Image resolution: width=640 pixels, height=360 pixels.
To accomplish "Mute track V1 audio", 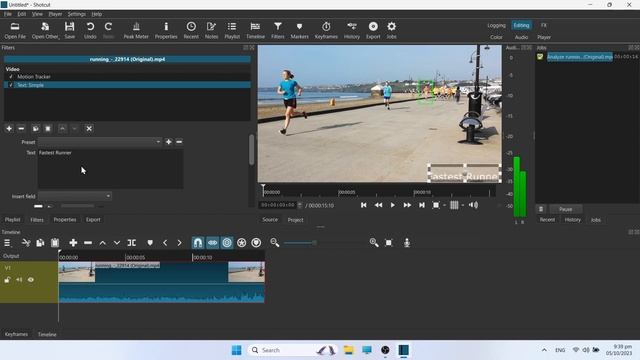I will 19,280.
